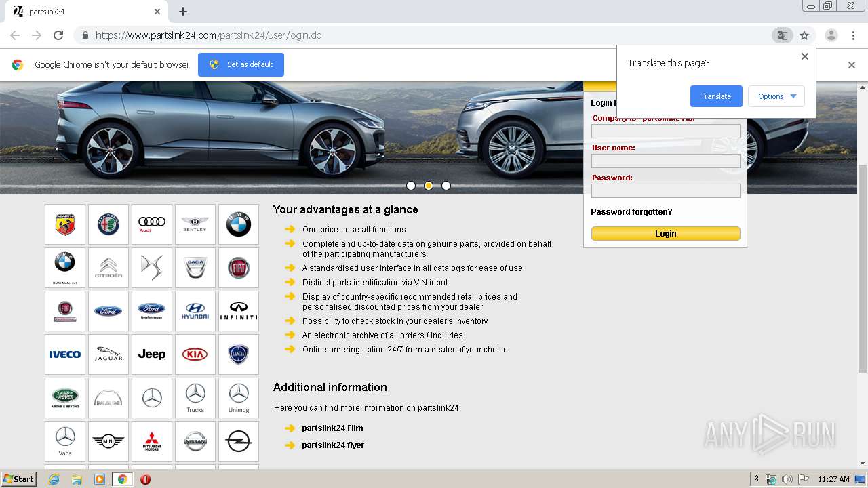Open the Chrome profile avatar menu
The width and height of the screenshot is (868, 488).
coord(831,35)
